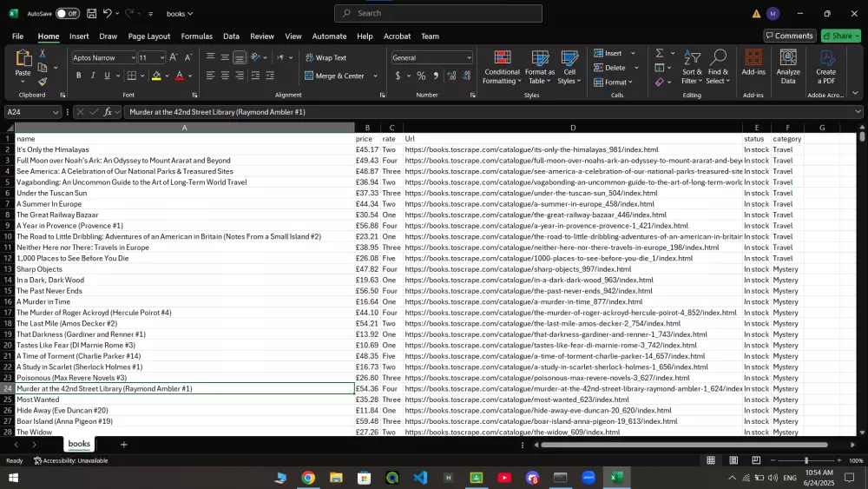Expand the font name dropdown showing Aptos Narrow

pyautogui.click(x=132, y=57)
